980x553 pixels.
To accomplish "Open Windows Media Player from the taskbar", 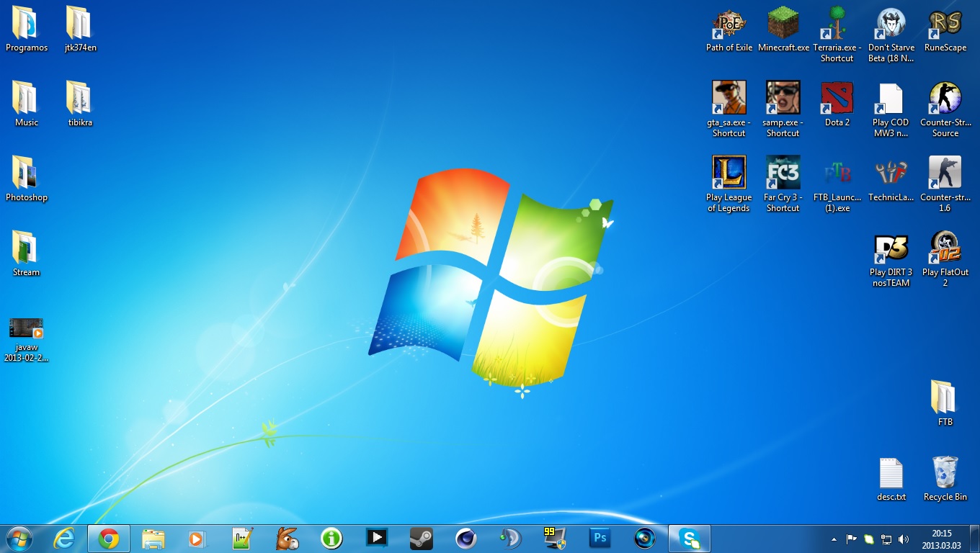I will click(197, 539).
